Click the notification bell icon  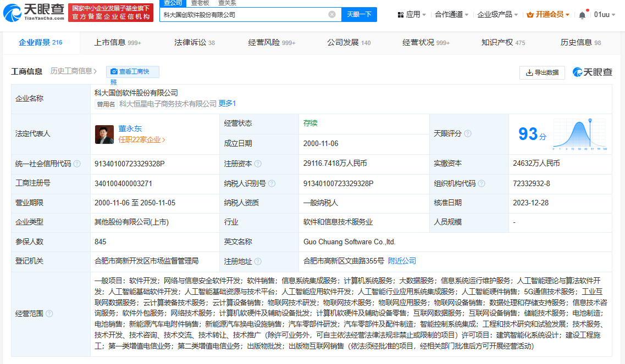pos(582,15)
